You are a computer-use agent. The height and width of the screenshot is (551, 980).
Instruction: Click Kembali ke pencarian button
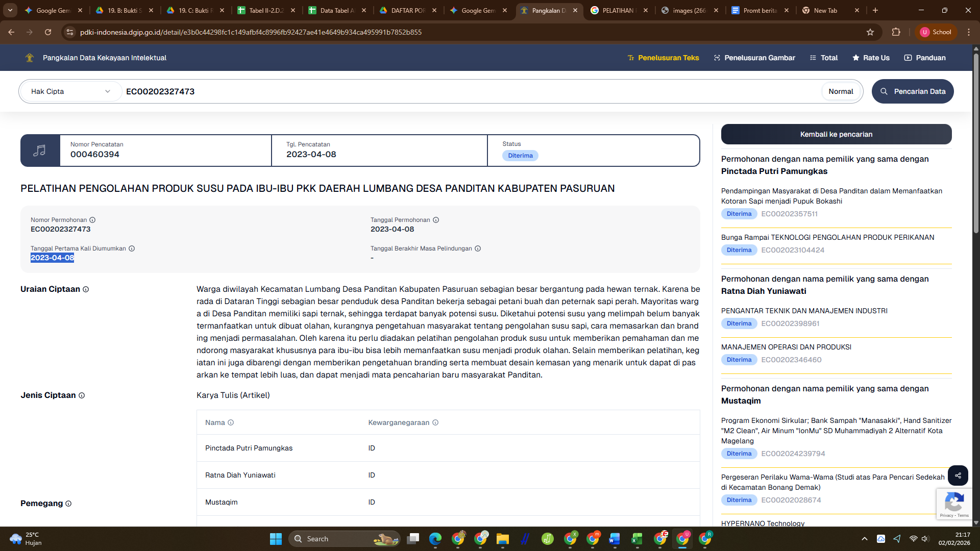pyautogui.click(x=836, y=134)
